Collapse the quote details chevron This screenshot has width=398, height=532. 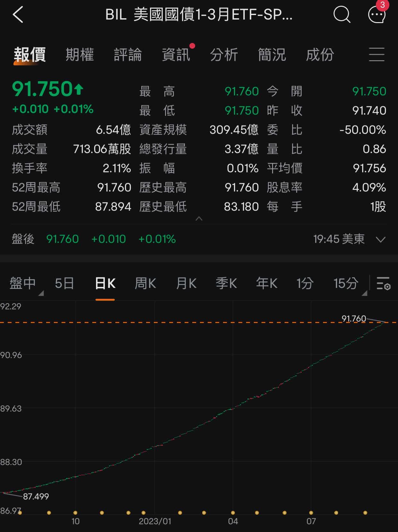click(x=199, y=219)
